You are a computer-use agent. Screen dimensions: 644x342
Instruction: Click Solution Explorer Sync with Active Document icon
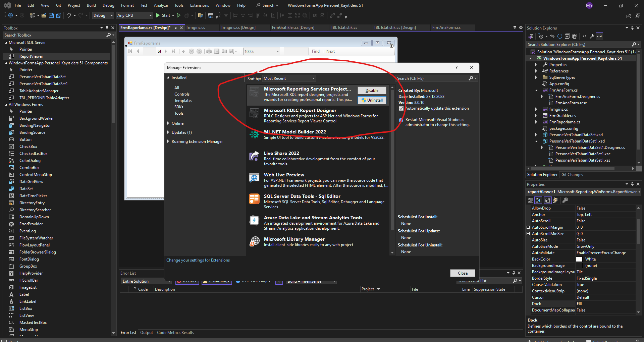click(x=552, y=36)
